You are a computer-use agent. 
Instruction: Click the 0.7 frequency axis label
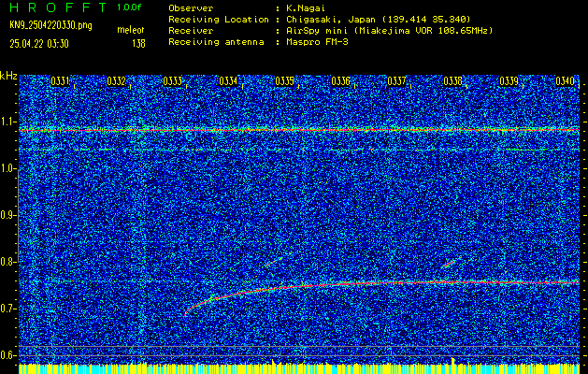[7, 309]
